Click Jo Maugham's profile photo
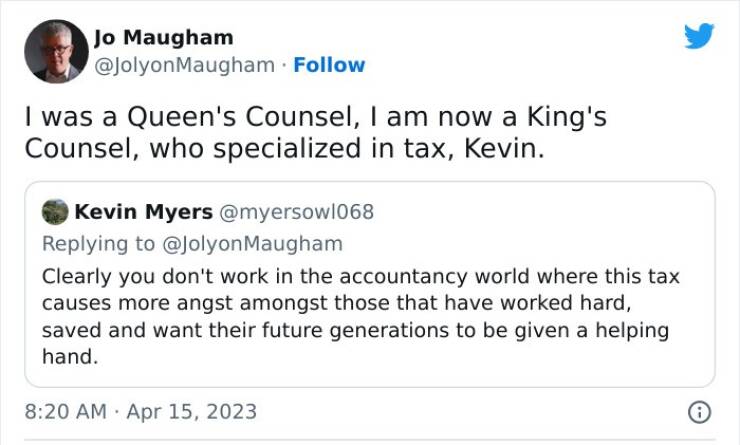This screenshot has height=445, width=740. point(56,51)
